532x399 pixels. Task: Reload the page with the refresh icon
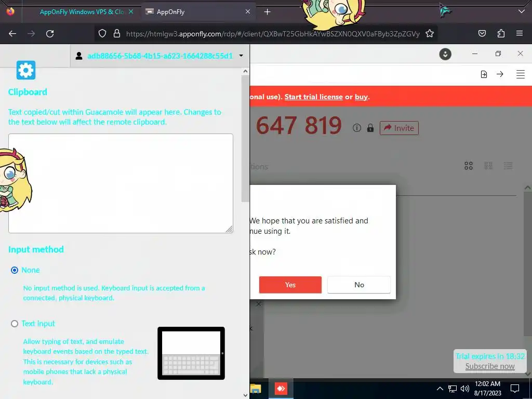coord(50,34)
